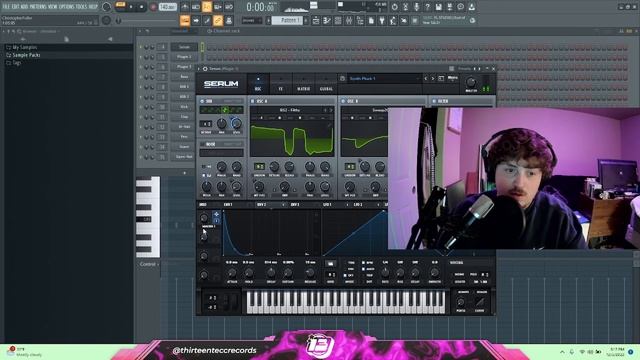Toggle the OSC B enable switch
The image size is (640, 360).
[x=343, y=101]
